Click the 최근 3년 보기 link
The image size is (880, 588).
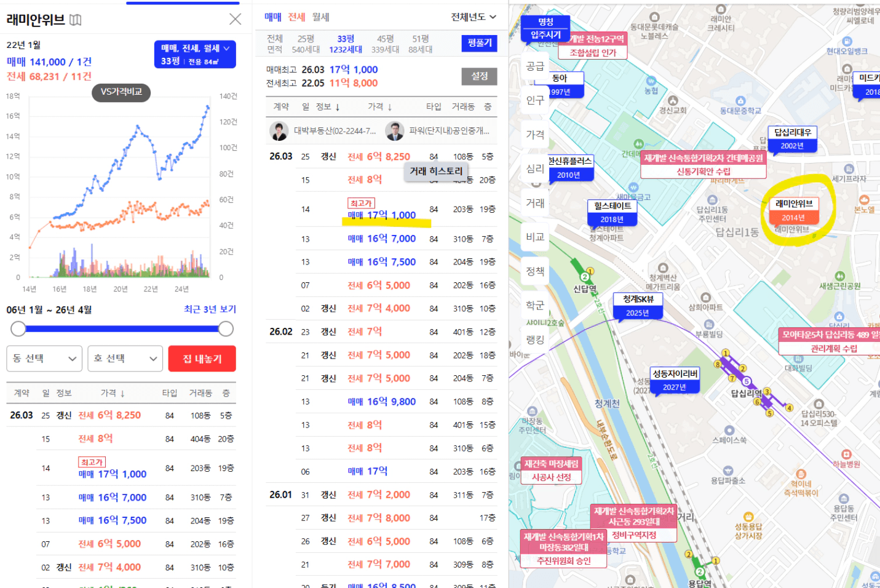tap(210, 309)
